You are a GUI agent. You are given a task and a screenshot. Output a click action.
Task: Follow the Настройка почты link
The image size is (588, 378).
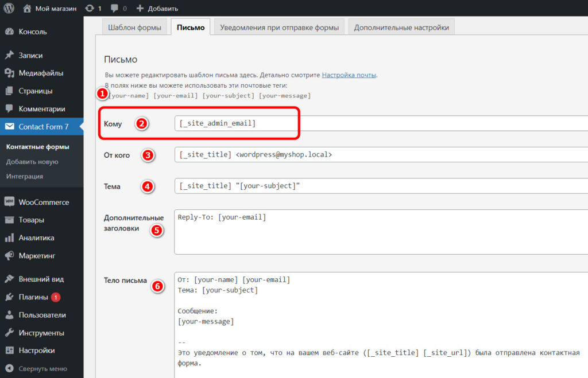[349, 75]
